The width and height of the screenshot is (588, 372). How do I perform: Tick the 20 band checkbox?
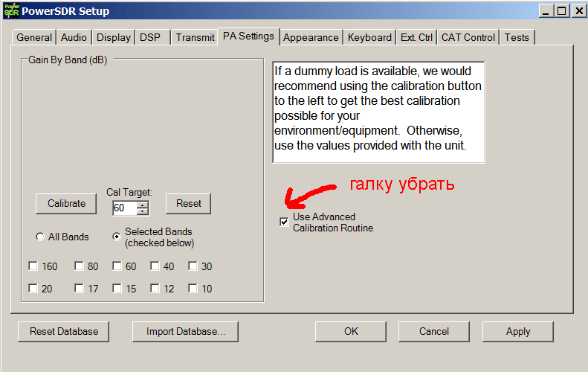33,289
